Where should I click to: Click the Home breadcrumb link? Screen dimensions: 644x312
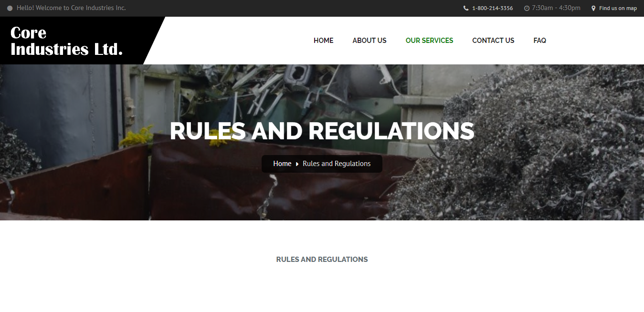(282, 164)
